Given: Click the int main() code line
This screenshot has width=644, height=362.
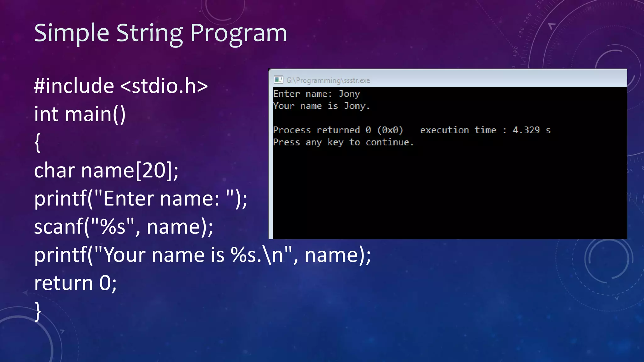Looking at the screenshot, I should click(80, 114).
